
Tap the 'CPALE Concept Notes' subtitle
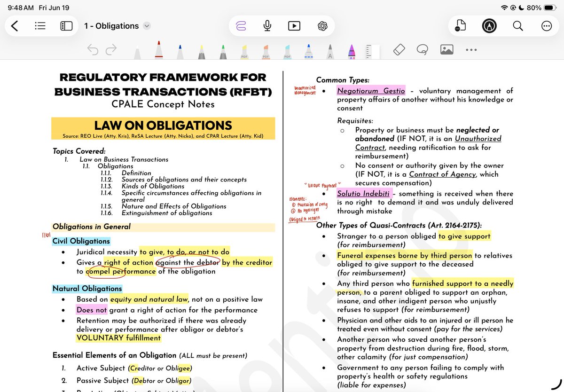[x=163, y=104]
